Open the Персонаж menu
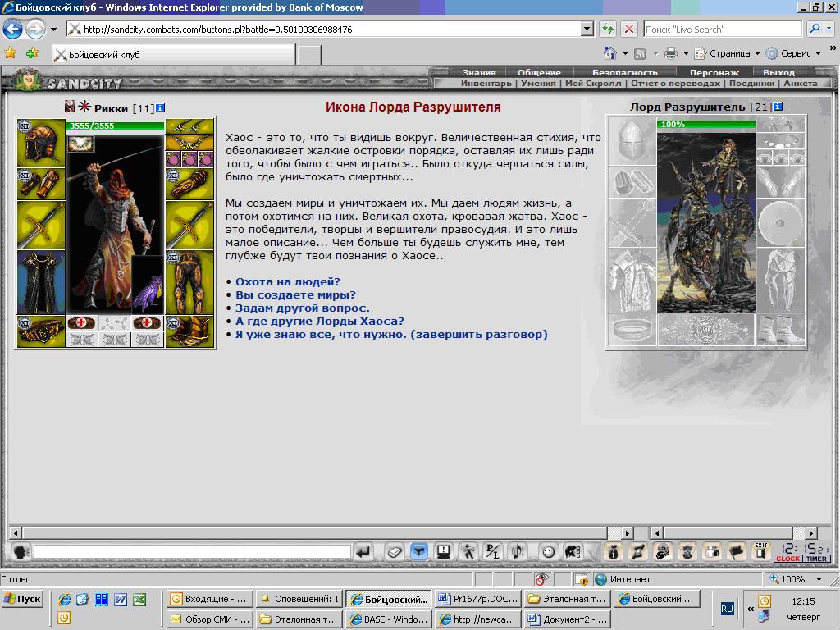The width and height of the screenshot is (840, 630). 714,72
